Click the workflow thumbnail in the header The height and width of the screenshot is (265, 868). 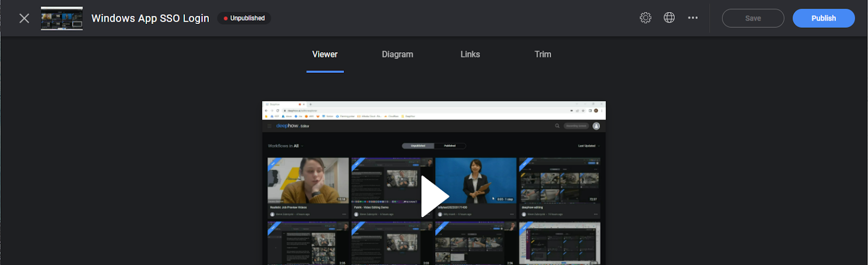(x=62, y=18)
